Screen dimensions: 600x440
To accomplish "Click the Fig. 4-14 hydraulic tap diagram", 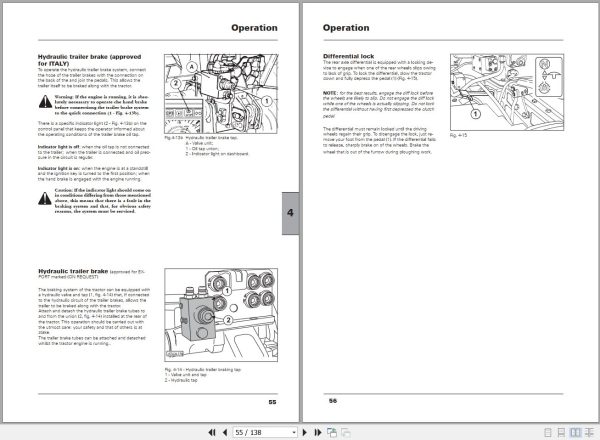I will coord(221,315).
